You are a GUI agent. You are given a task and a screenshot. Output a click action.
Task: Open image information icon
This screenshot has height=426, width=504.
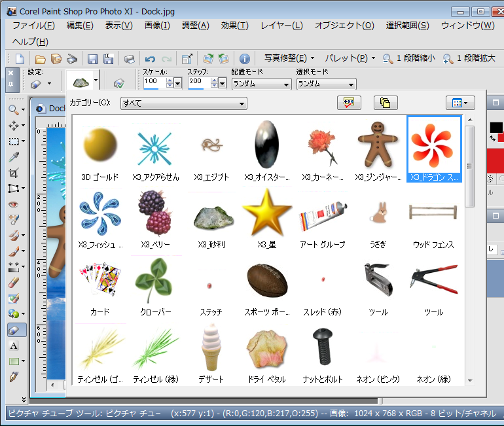tap(245, 59)
